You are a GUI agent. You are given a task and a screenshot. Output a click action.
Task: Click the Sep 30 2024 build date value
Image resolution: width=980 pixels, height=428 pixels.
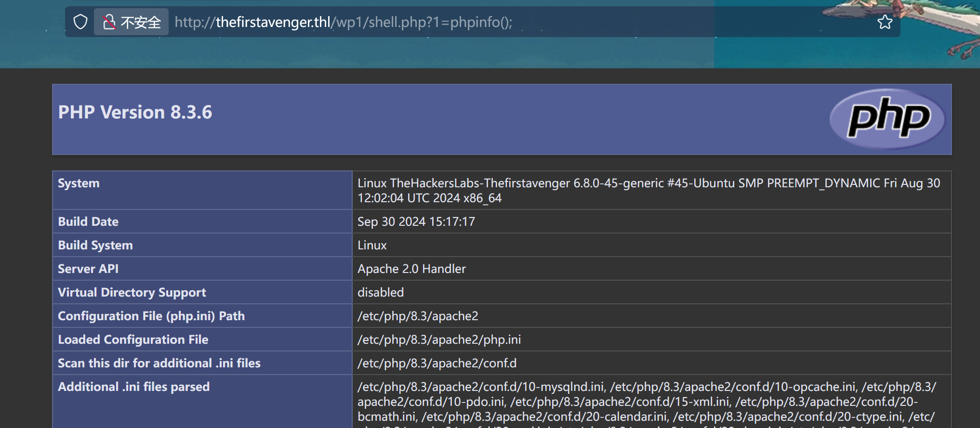(416, 221)
